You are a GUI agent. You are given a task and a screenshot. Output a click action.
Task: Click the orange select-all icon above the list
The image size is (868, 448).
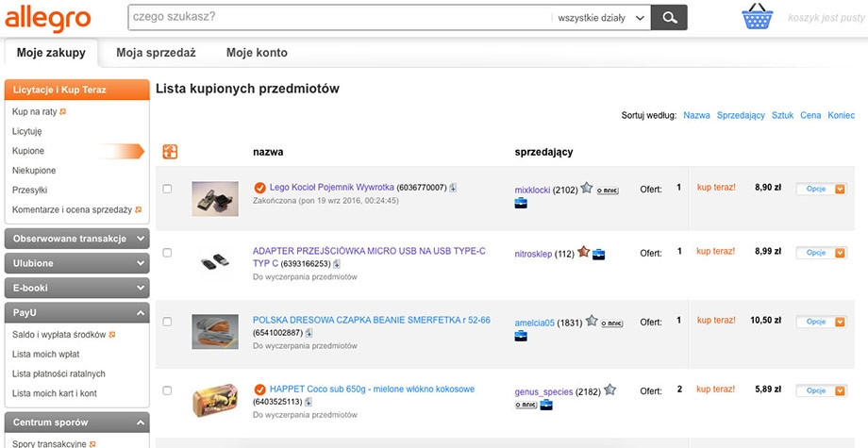click(170, 152)
